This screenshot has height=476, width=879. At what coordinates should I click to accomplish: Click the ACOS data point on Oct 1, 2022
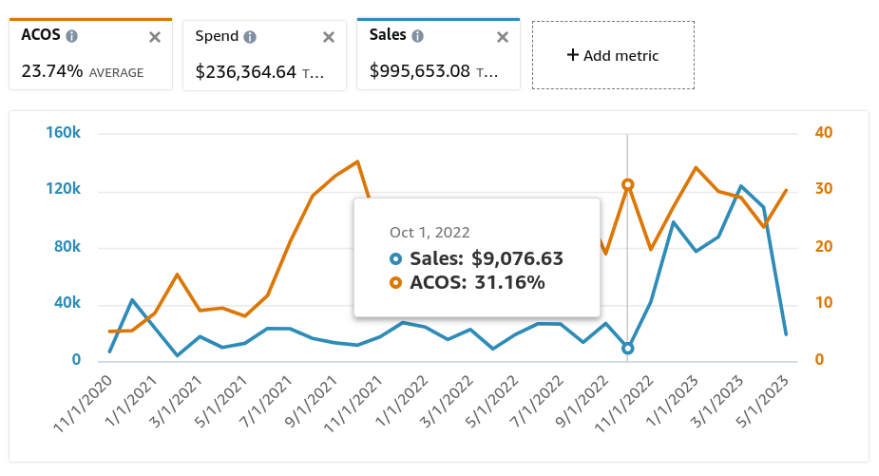628,184
